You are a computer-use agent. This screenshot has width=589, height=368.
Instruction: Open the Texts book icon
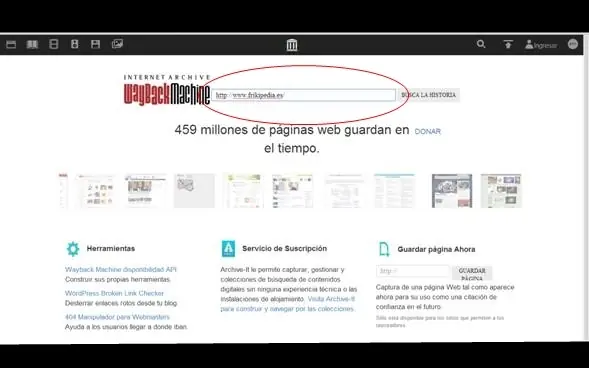(32, 44)
